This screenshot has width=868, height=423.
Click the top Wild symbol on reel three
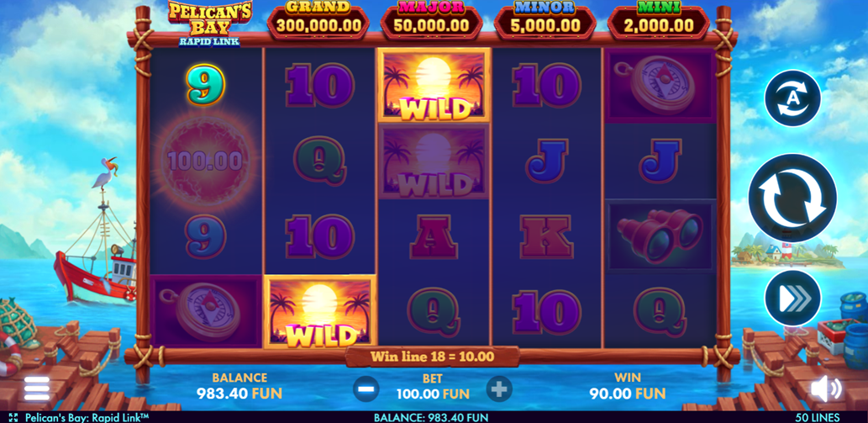click(x=434, y=85)
